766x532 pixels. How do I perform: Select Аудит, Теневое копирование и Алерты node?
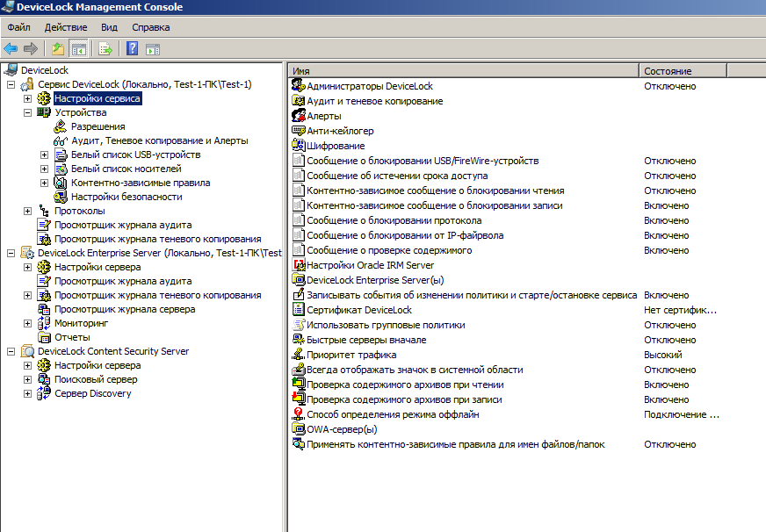(160, 140)
